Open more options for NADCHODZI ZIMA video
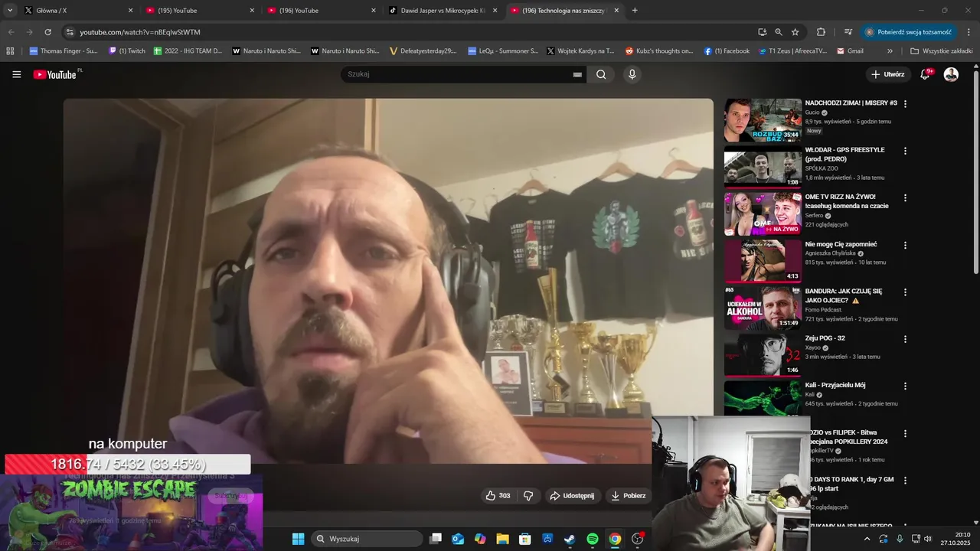The width and height of the screenshot is (980, 551). point(905,104)
